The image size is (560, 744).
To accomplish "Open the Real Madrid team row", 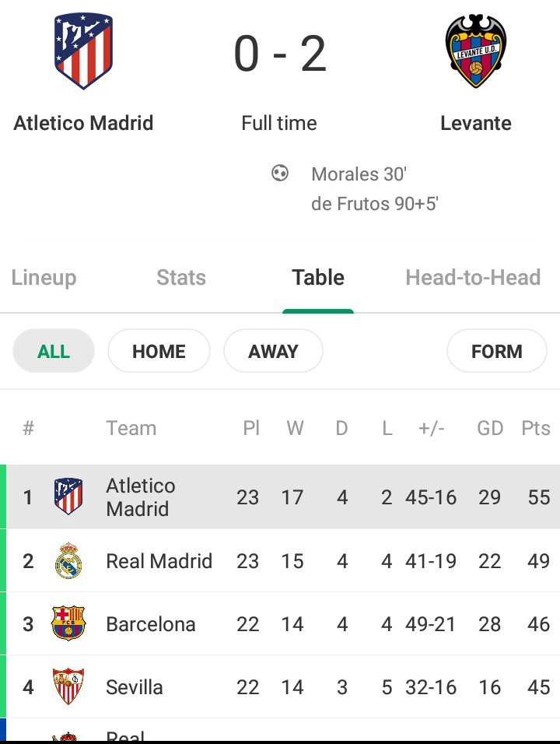I will tap(280, 560).
